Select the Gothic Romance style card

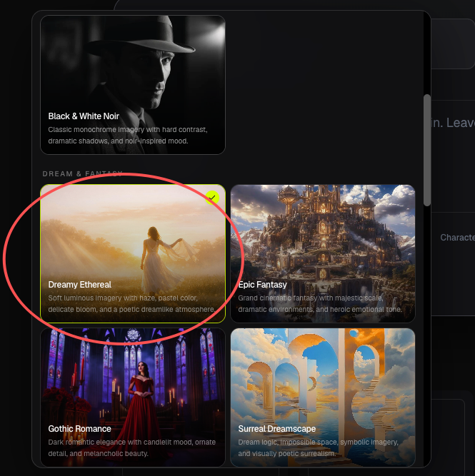click(133, 397)
